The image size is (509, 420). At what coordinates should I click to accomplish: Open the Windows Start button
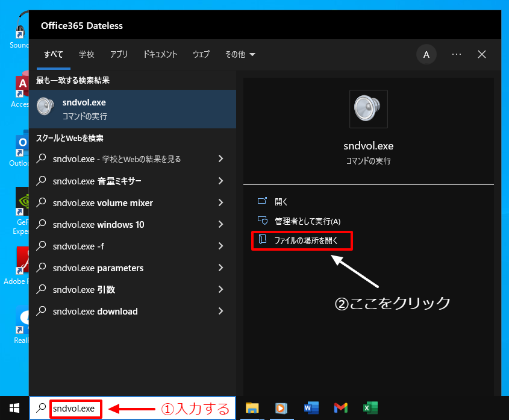[14, 408]
